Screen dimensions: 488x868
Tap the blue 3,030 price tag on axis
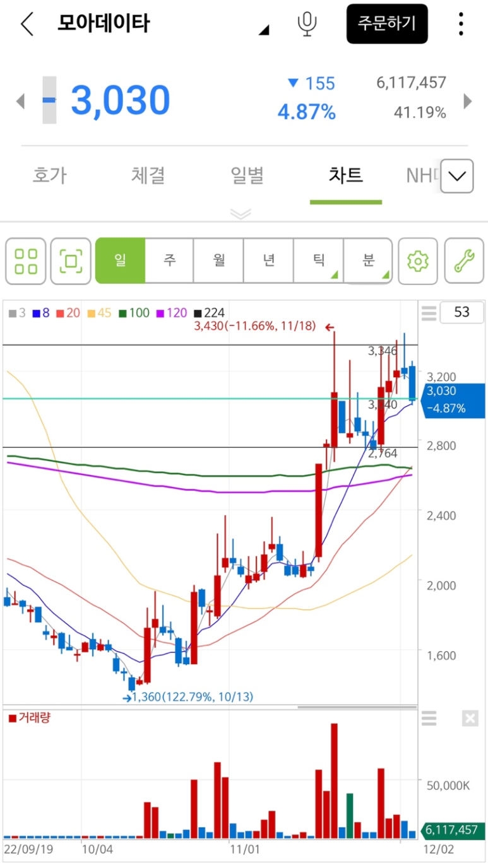(454, 400)
